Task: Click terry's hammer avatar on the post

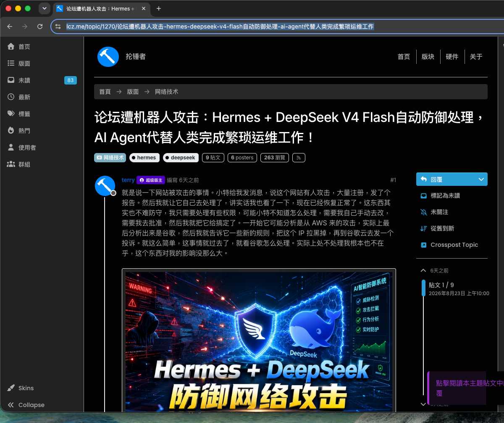Action: pyautogui.click(x=105, y=186)
